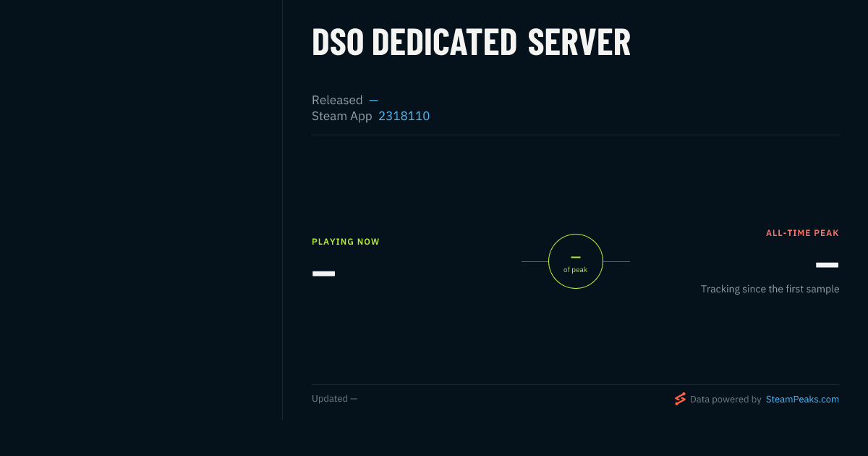
Task: Click the SteamPeaks logo icon
Action: [680, 399]
